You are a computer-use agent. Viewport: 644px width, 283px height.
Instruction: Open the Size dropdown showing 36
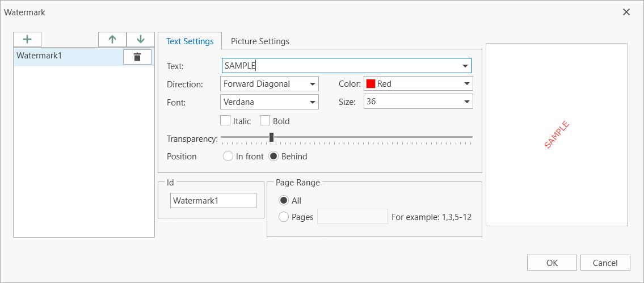(418, 102)
